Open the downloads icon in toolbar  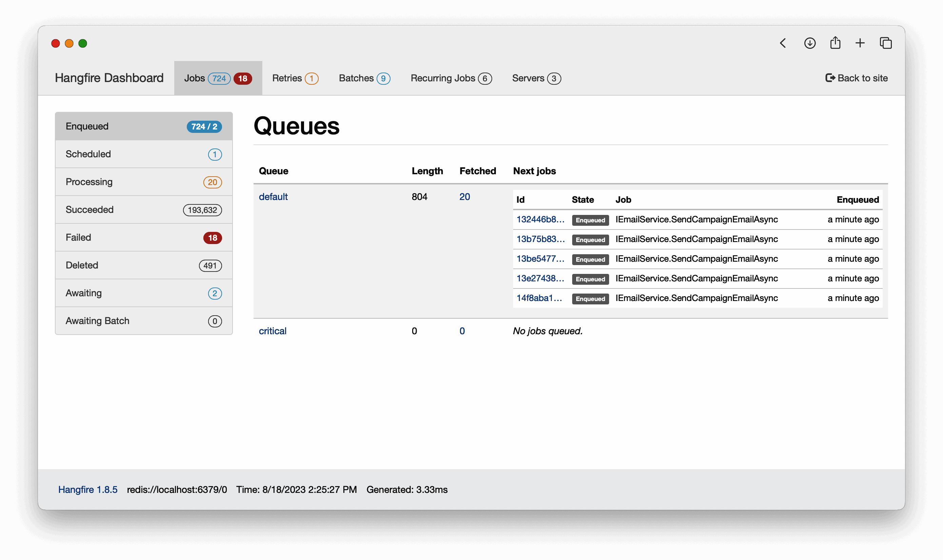[809, 43]
